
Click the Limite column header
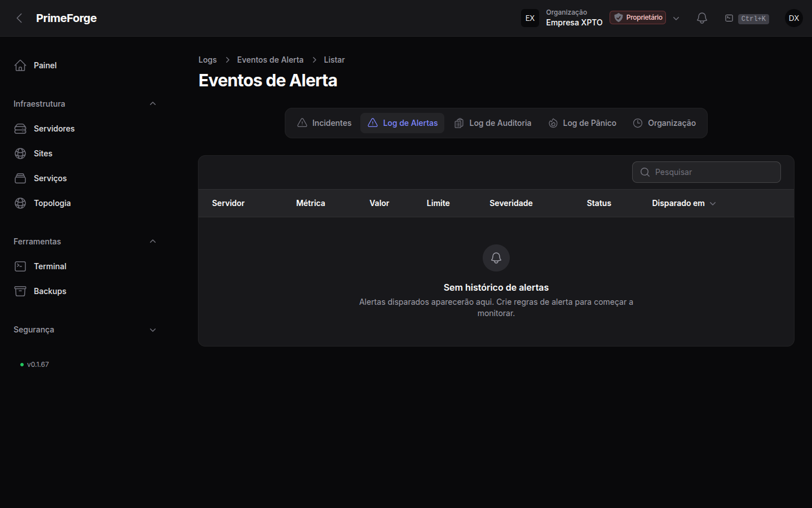pyautogui.click(x=438, y=203)
